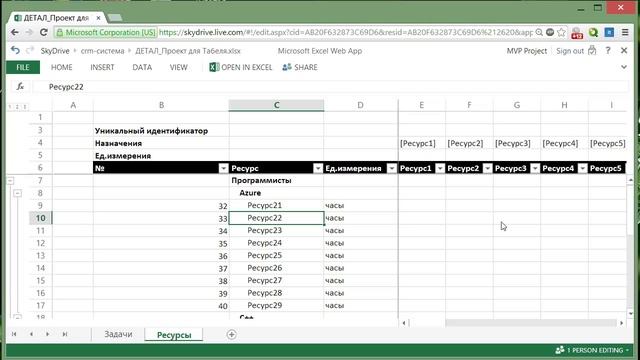
Task: Redo the action with the redo arrow
Action: (29, 51)
